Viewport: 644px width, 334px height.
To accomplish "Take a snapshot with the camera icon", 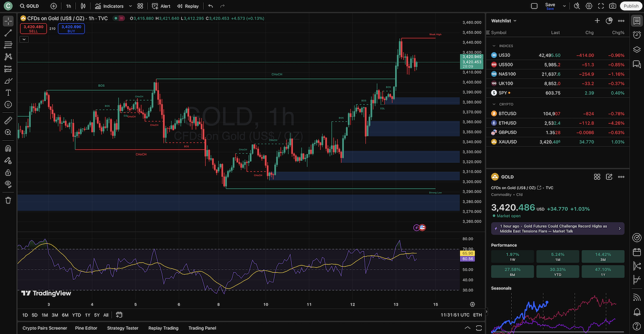I will (x=612, y=6).
